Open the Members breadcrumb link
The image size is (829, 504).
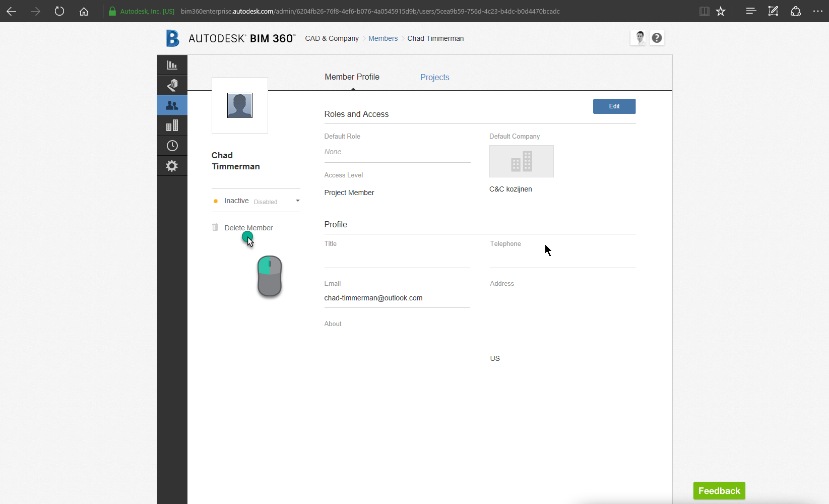point(382,38)
